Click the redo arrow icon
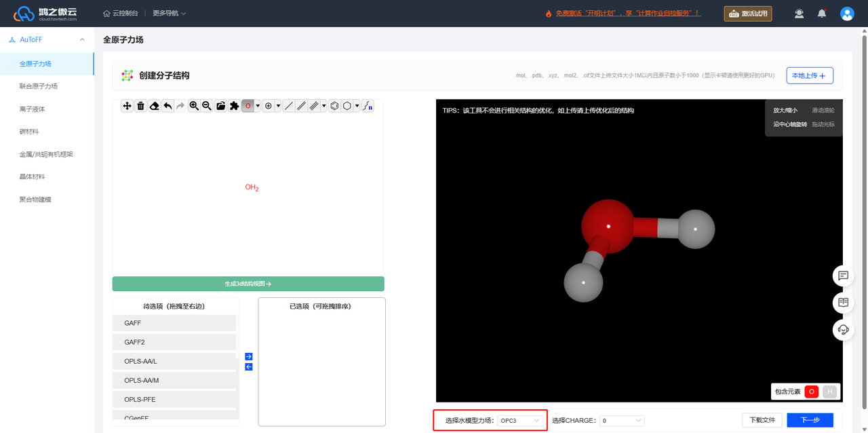 180,106
